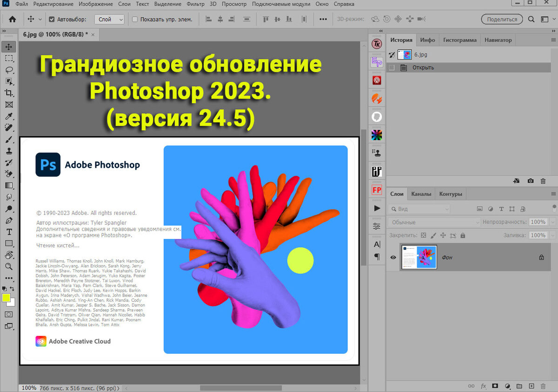Open the Подключаемые модули menu
Image resolution: width=558 pixels, height=392 pixels.
[x=281, y=4]
